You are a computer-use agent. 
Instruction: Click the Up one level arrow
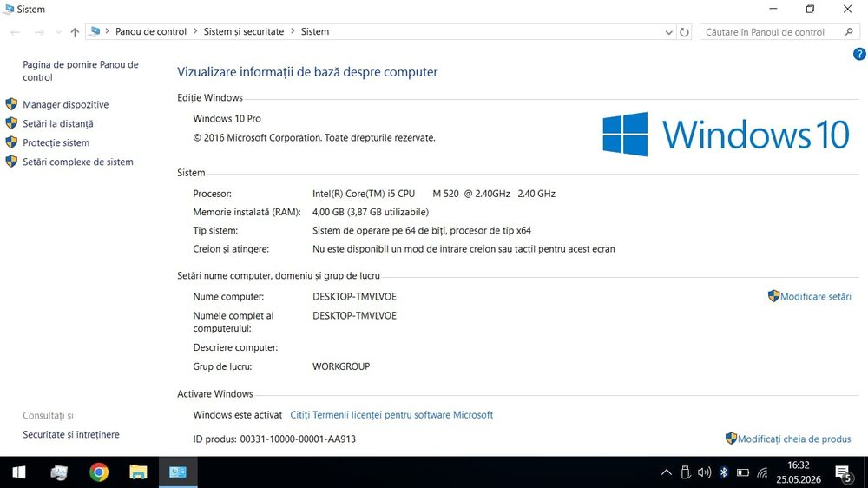75,32
